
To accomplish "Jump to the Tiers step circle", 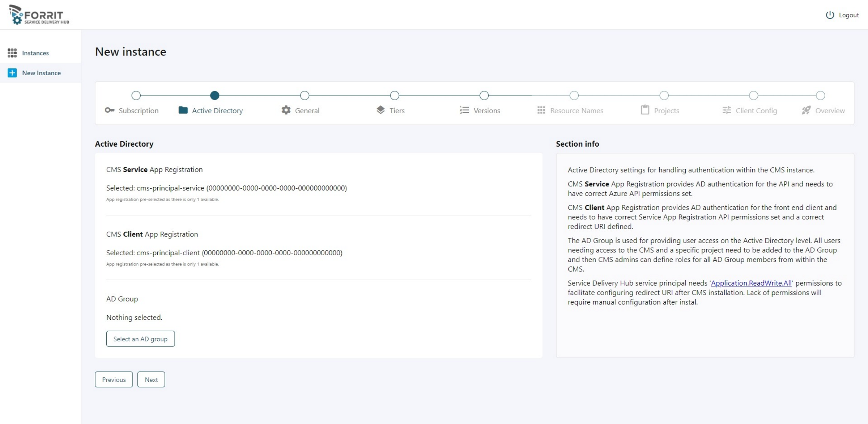I will 395,96.
